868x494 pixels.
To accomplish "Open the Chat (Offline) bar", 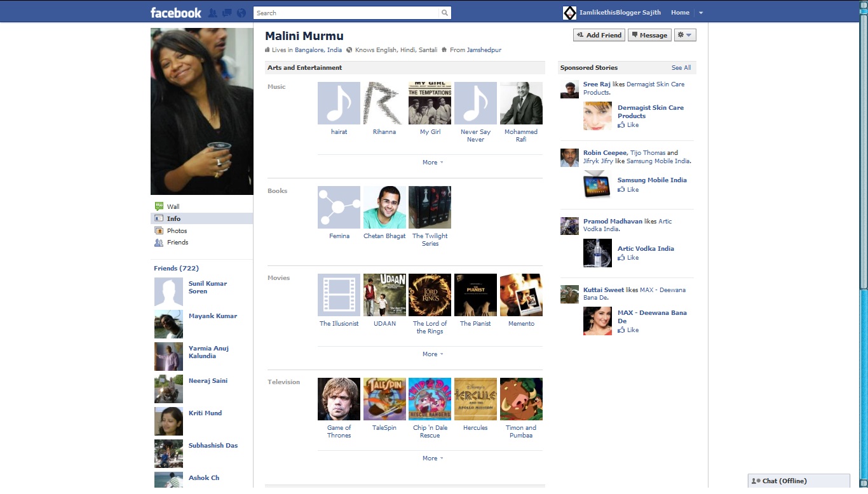I will coord(799,481).
